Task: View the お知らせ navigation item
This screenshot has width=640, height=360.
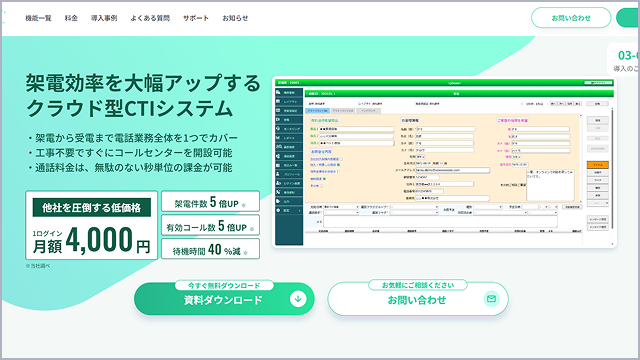Action: click(235, 18)
